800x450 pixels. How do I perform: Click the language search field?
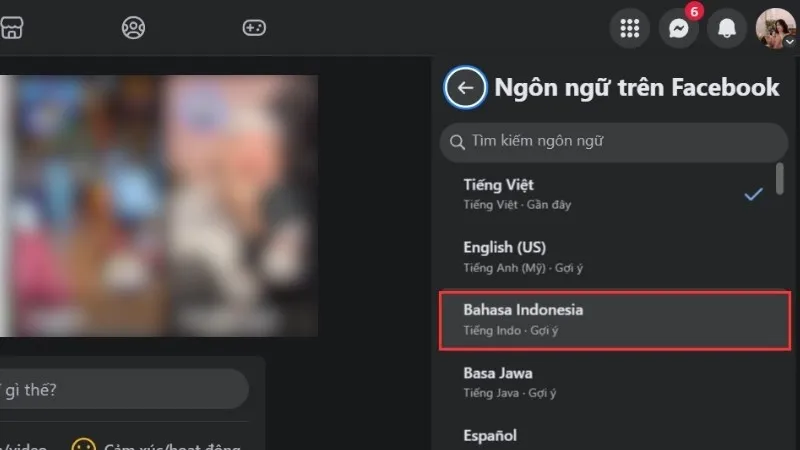pyautogui.click(x=614, y=142)
